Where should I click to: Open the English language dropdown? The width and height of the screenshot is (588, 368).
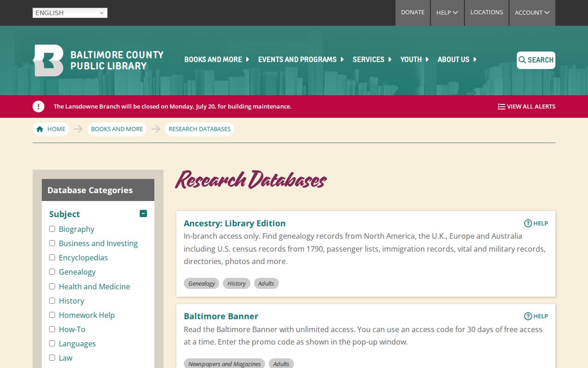pyautogui.click(x=70, y=13)
